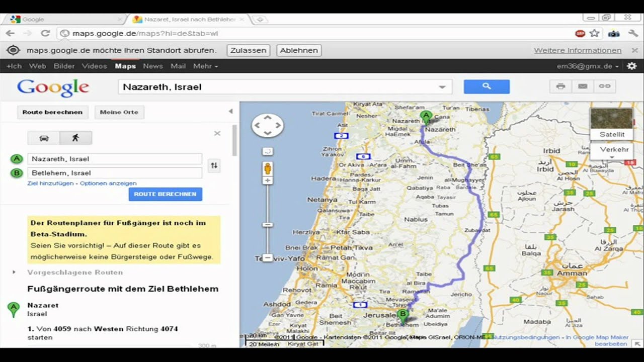Print the map using the printer icon
This screenshot has height=362, width=644.
point(560,86)
